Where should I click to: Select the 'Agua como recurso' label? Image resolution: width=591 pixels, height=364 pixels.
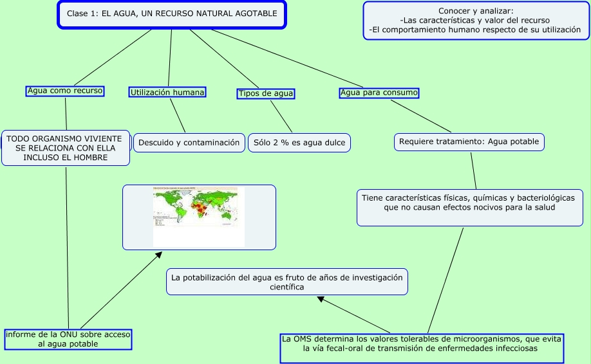[x=65, y=91]
